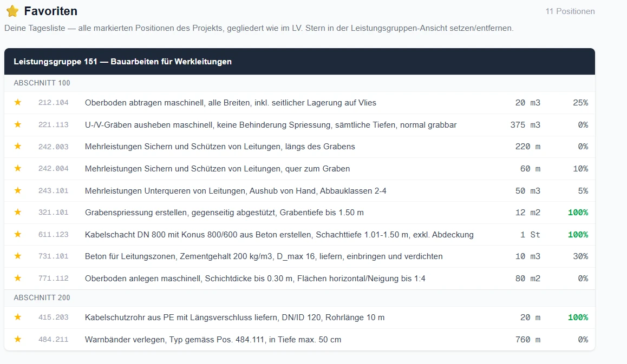Click quantity '12 m2' on Grabenspriessung row
The image size is (627, 364).
527,213
